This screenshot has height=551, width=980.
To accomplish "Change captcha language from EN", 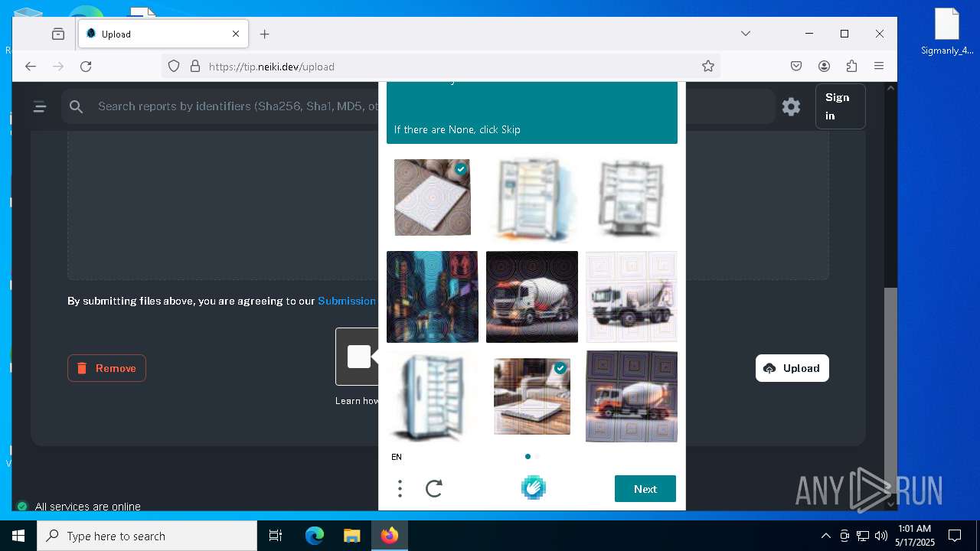I will [397, 457].
